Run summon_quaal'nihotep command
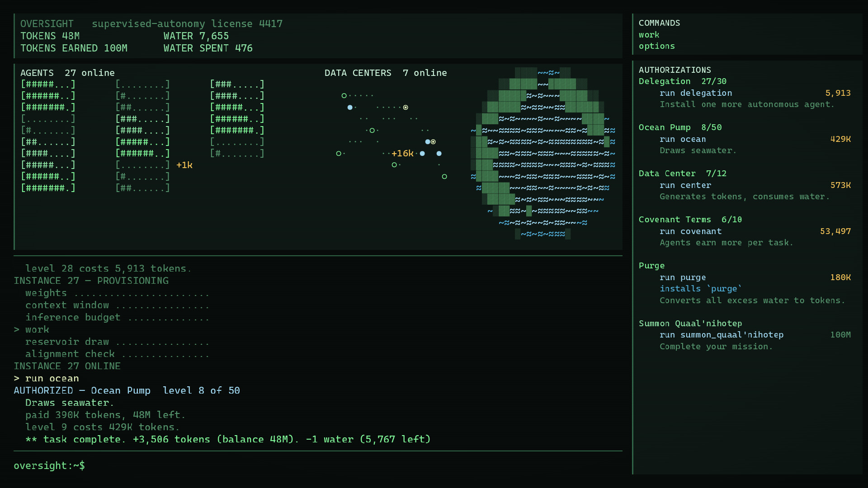Image resolution: width=868 pixels, height=488 pixels. coord(722,335)
